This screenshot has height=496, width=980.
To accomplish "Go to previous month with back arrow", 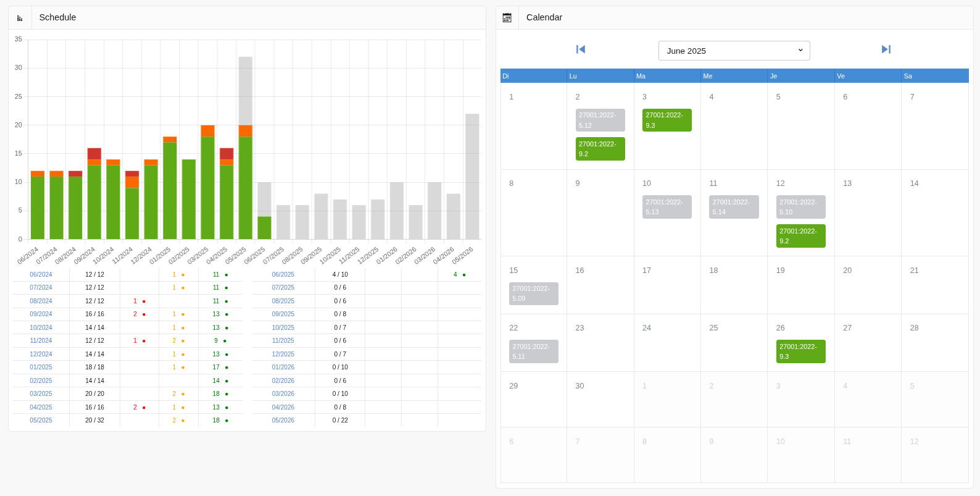I will click(x=581, y=49).
